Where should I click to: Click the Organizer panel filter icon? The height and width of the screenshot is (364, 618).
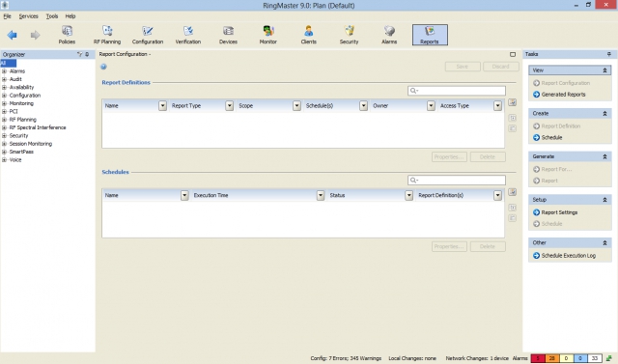(79, 54)
